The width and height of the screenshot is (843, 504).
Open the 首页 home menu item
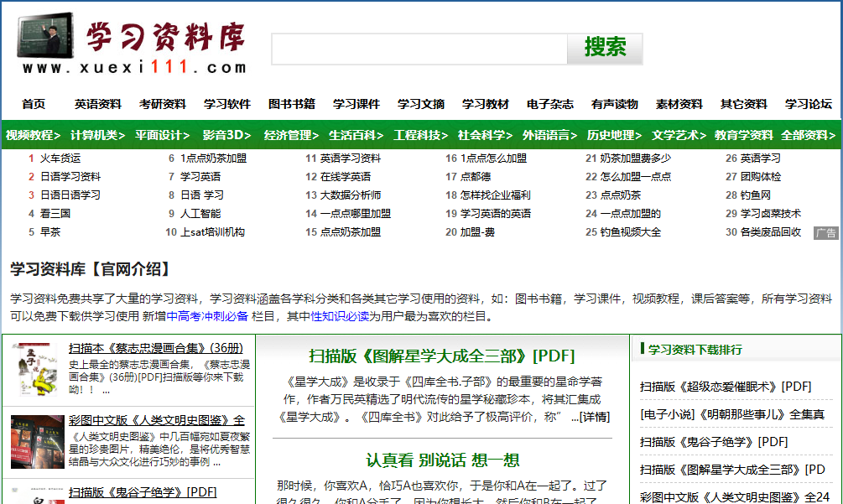[34, 104]
